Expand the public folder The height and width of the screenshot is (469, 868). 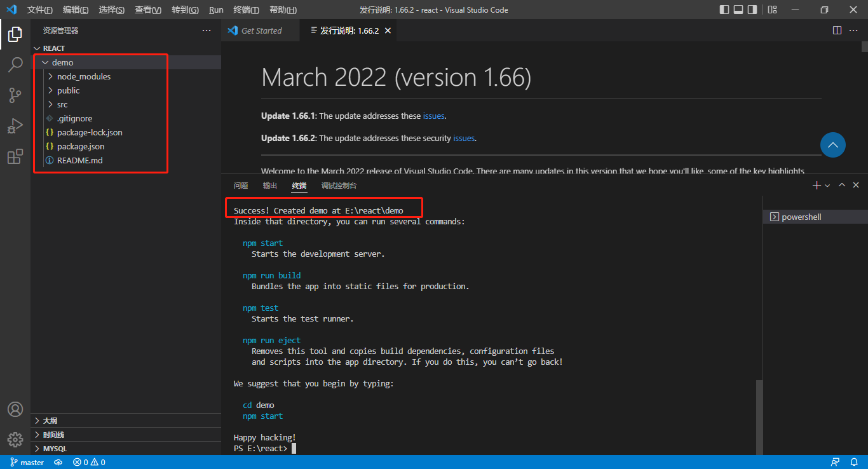(126, 90)
